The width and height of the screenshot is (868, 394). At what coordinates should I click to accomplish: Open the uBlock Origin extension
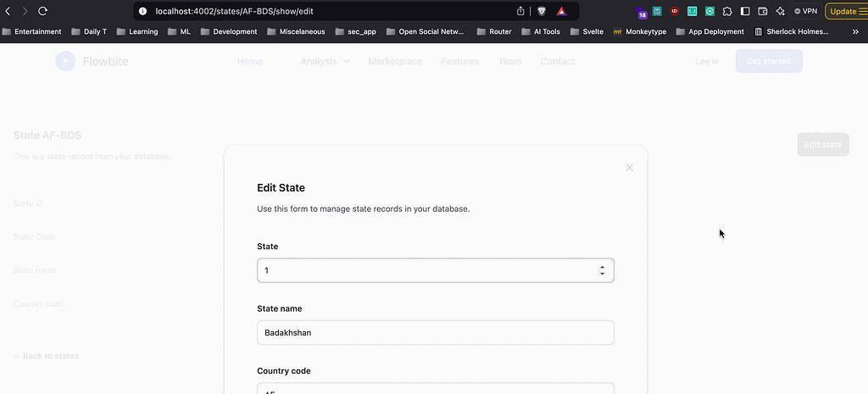[x=675, y=11]
